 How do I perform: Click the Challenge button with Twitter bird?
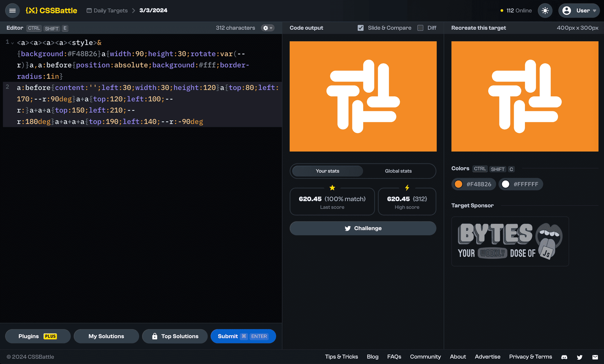click(363, 228)
